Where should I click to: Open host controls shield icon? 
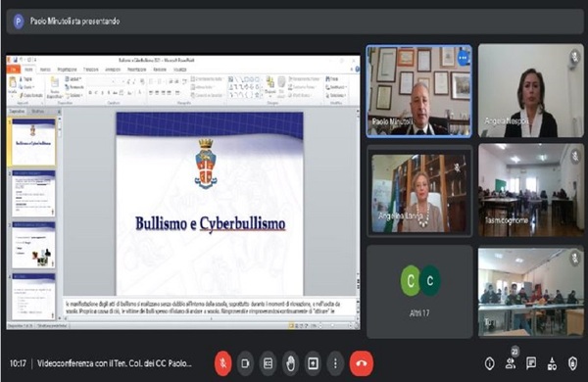point(572,362)
